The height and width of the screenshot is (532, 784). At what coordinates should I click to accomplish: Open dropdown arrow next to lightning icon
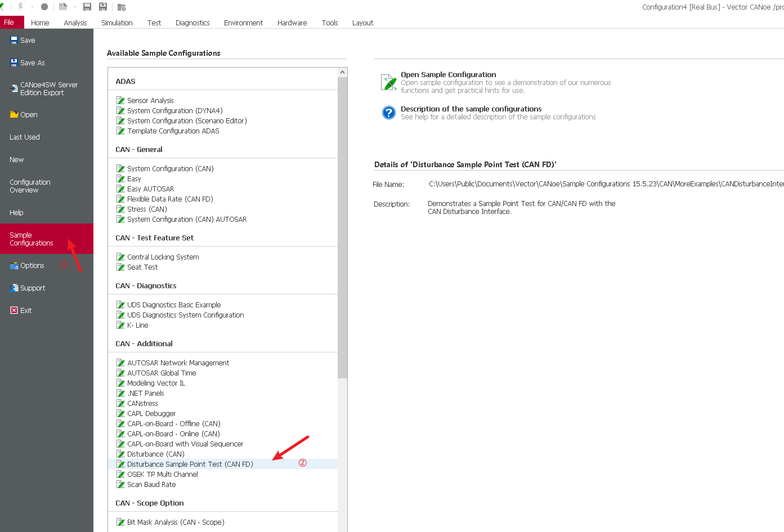coord(32,7)
